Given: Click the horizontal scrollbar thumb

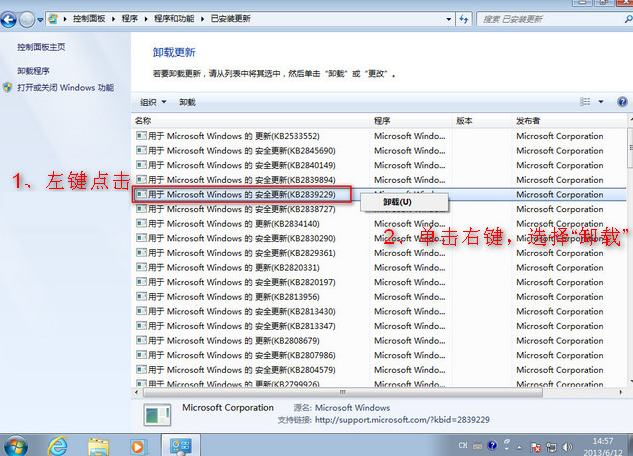Looking at the screenshot, I should [x=343, y=392].
